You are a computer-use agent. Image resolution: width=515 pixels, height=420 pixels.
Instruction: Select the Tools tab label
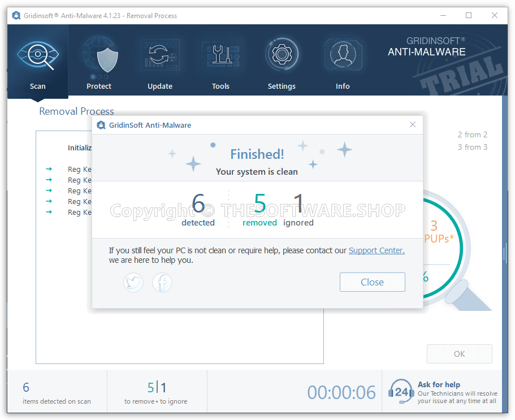220,86
